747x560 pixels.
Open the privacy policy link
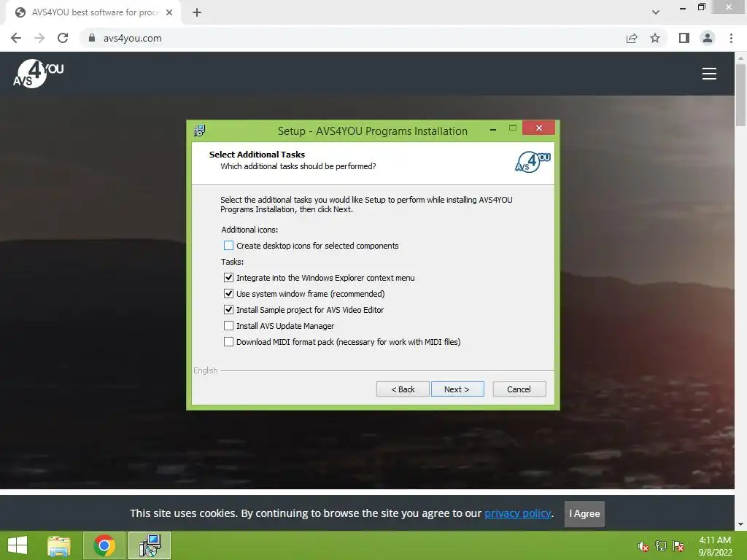coord(518,513)
